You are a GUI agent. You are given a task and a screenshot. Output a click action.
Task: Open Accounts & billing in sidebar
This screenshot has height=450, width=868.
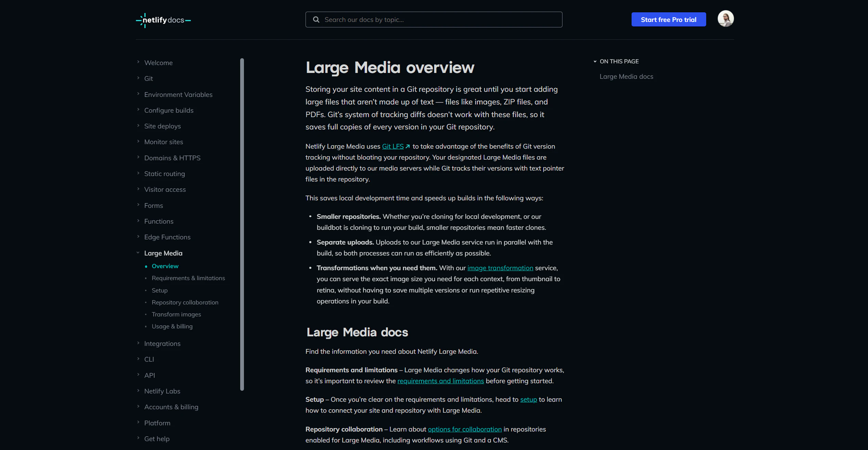(171, 407)
